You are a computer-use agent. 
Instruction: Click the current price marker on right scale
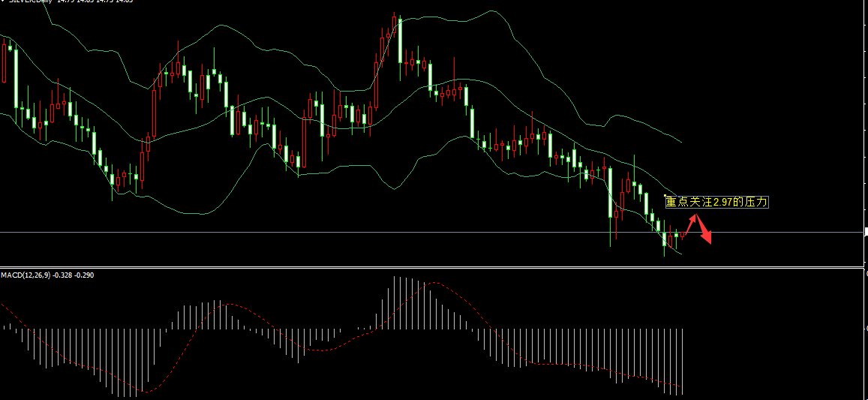click(865, 233)
